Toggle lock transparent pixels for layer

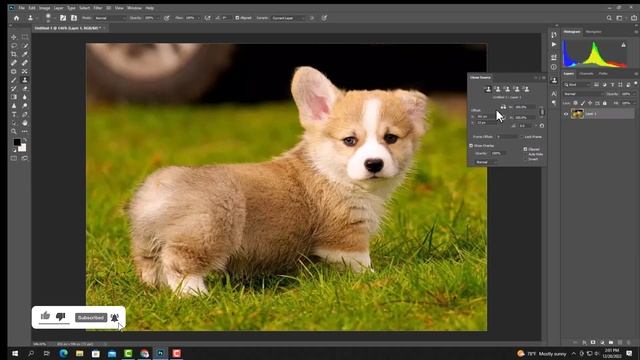click(576, 103)
